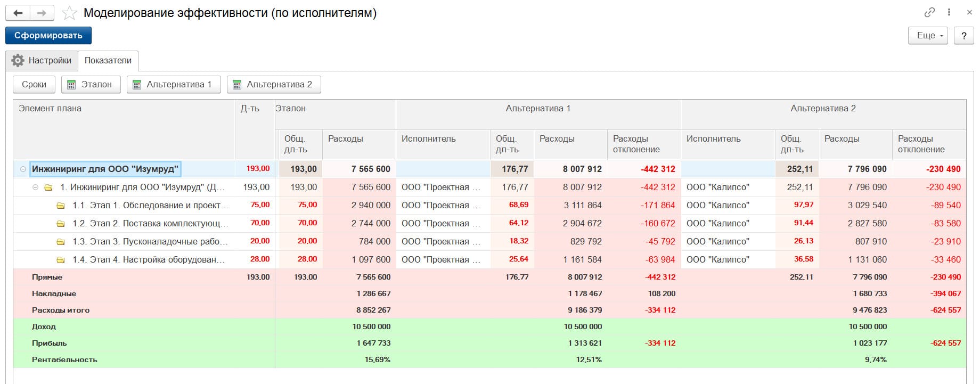Click the back navigation arrow
The image size is (980, 384).
[x=18, y=13]
